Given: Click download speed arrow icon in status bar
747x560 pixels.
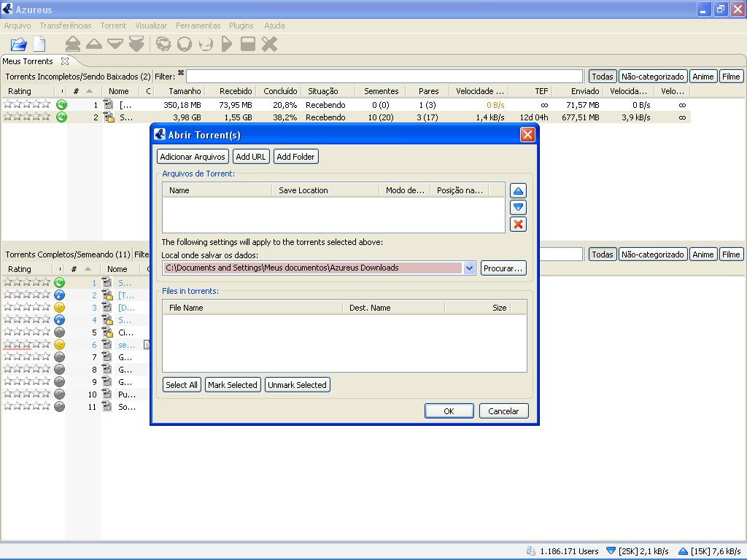Looking at the screenshot, I should (x=611, y=551).
